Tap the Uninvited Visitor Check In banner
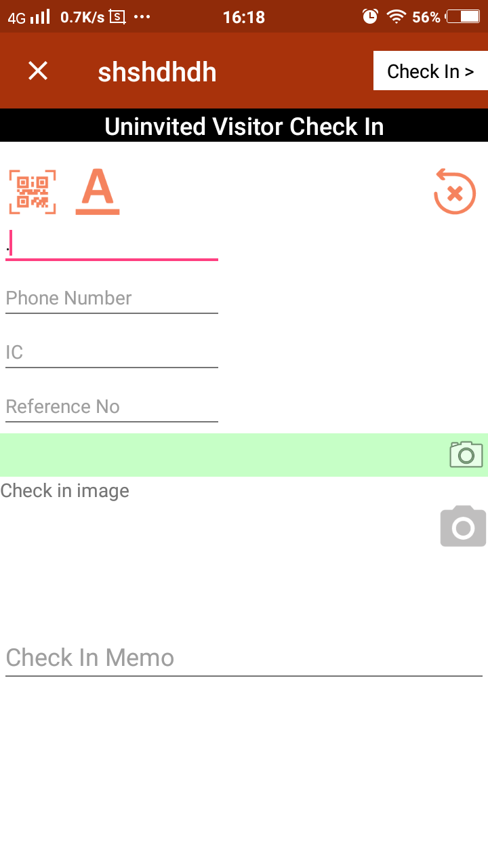Viewport: 488px width, 868px height. point(244,126)
